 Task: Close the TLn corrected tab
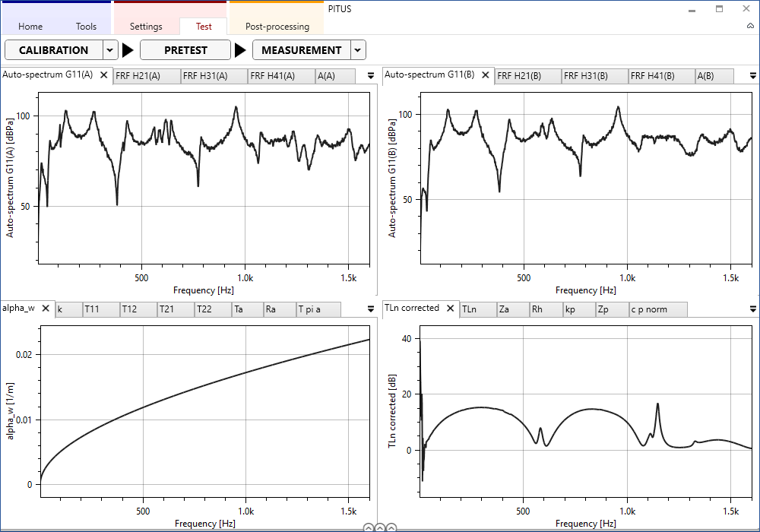pyautogui.click(x=451, y=309)
